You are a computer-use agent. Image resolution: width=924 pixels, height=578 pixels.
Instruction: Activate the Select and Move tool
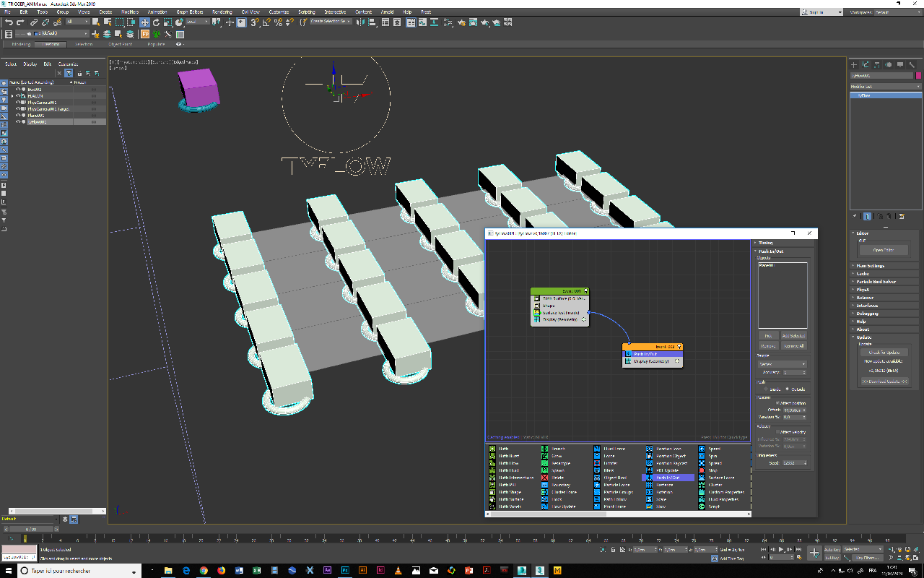click(x=144, y=22)
